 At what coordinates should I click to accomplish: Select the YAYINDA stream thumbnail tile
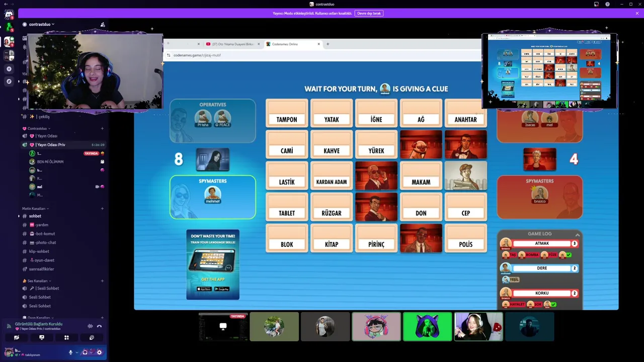[x=223, y=327]
